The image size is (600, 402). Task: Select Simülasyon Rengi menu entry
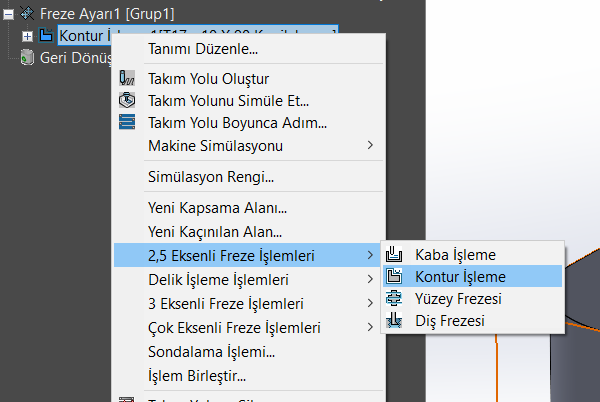point(211,178)
